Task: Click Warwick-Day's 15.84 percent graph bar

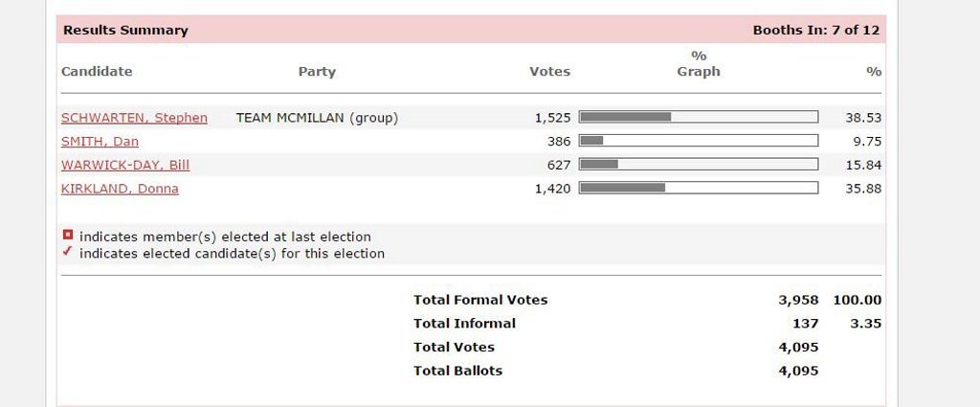Action: pyautogui.click(x=698, y=165)
